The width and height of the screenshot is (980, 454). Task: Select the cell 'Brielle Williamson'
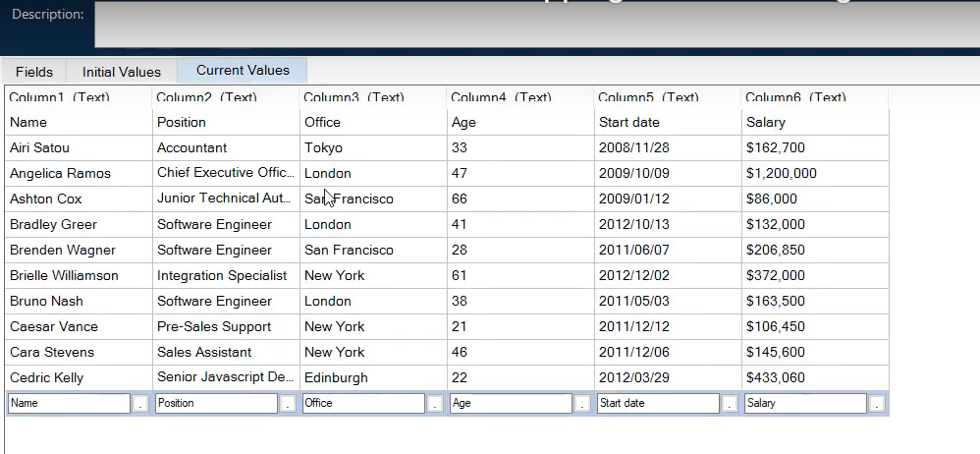[79, 276]
